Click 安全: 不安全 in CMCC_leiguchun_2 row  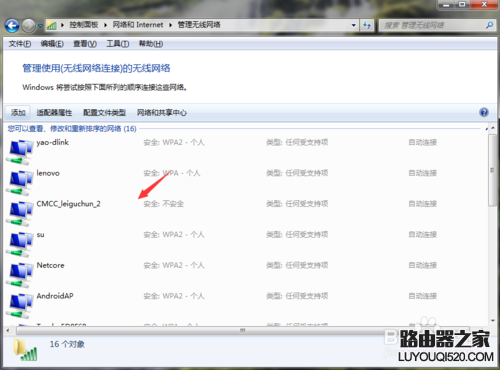click(x=163, y=204)
